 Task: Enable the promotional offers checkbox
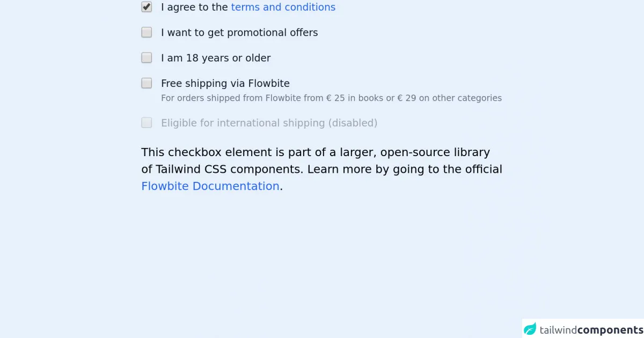(x=147, y=33)
